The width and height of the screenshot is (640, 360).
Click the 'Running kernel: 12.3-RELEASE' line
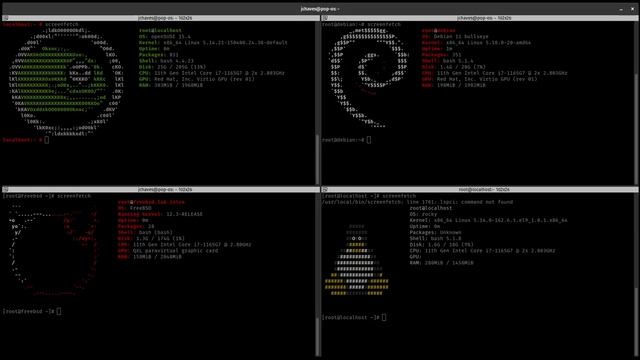click(160, 214)
